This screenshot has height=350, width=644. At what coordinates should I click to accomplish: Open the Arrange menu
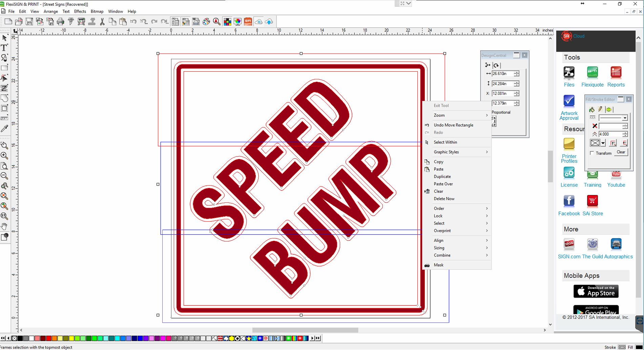pyautogui.click(x=51, y=12)
